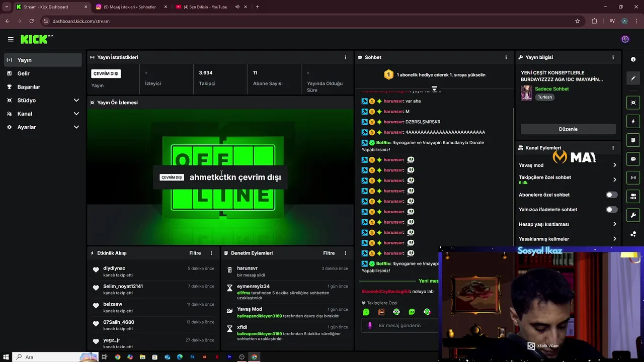Click the dots cluster icon below wrench
644x362 pixels.
tap(633, 234)
